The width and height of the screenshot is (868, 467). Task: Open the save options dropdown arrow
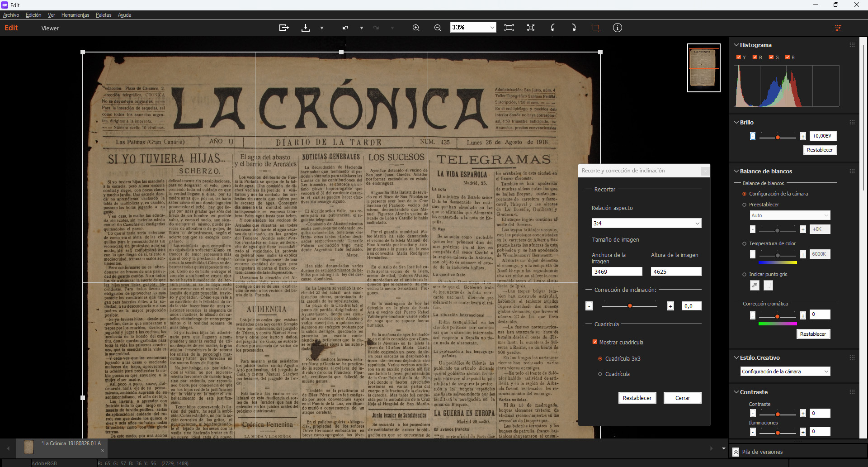[322, 28]
